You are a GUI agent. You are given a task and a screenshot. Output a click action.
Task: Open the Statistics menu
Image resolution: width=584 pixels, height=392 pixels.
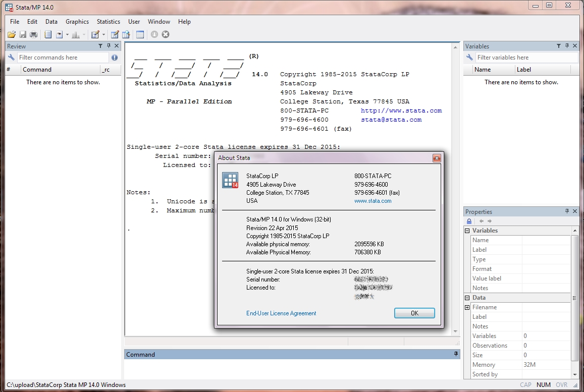[x=109, y=22]
